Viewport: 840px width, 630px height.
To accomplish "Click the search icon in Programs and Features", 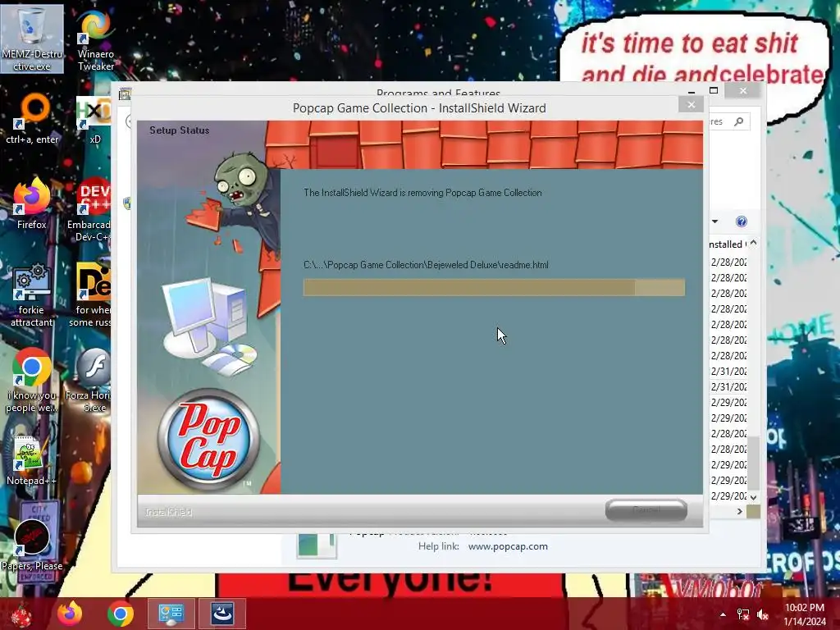I will click(x=739, y=121).
